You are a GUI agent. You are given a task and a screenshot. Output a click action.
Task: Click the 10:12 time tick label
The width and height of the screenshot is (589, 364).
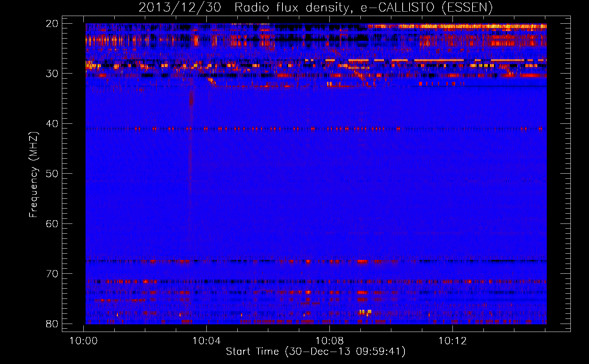coord(452,341)
